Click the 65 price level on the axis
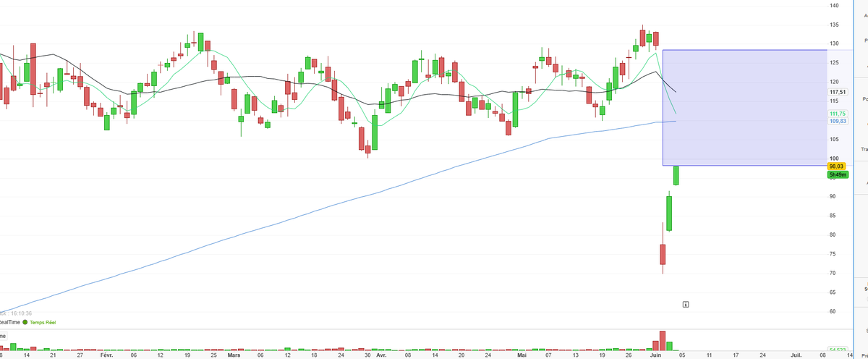 tap(833, 292)
